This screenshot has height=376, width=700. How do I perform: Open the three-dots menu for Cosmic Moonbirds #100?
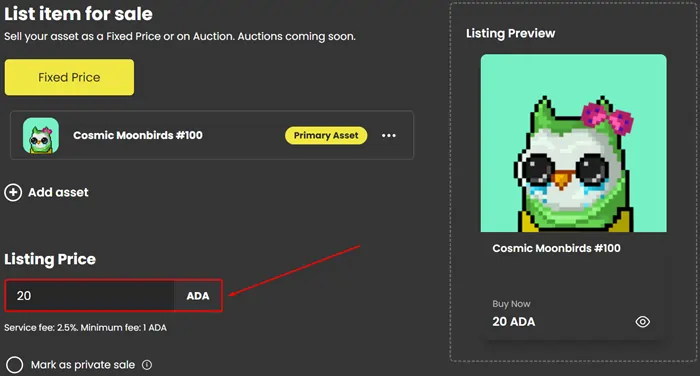pyautogui.click(x=389, y=135)
